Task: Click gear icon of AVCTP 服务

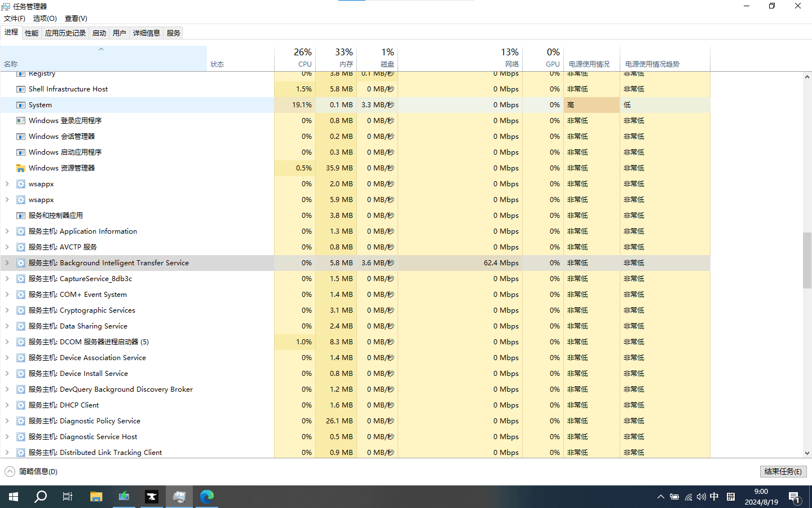Action: point(21,247)
